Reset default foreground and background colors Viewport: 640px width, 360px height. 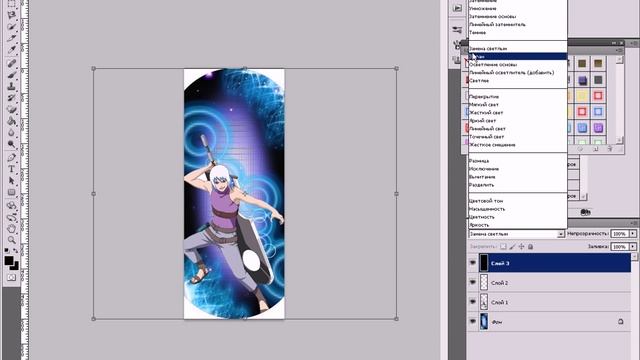tap(7, 250)
